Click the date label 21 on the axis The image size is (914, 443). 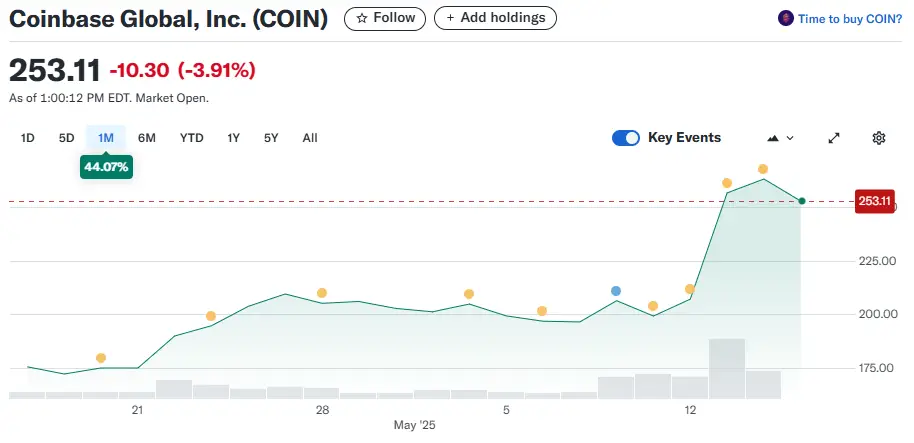(x=138, y=410)
